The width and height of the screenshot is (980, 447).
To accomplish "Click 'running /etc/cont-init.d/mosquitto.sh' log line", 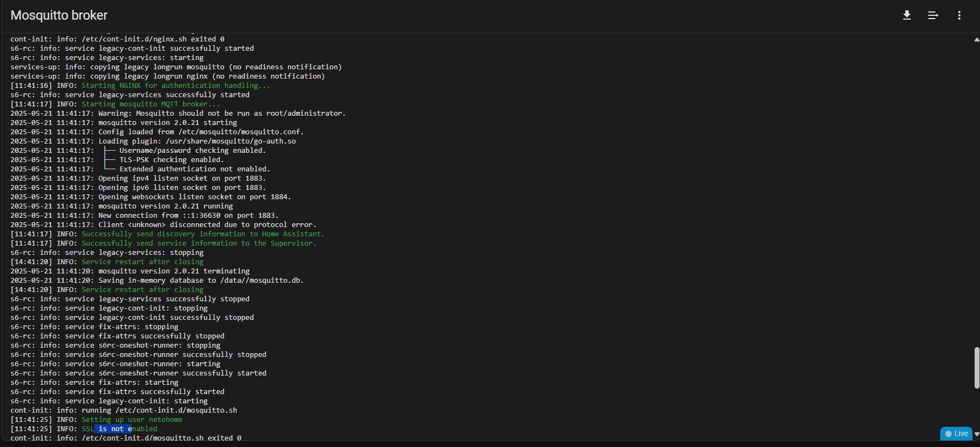I will (124, 410).
